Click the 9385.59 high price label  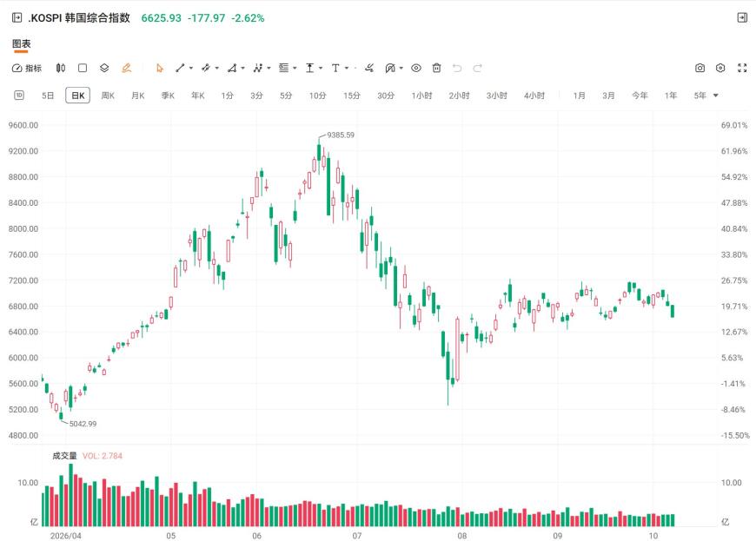point(341,135)
